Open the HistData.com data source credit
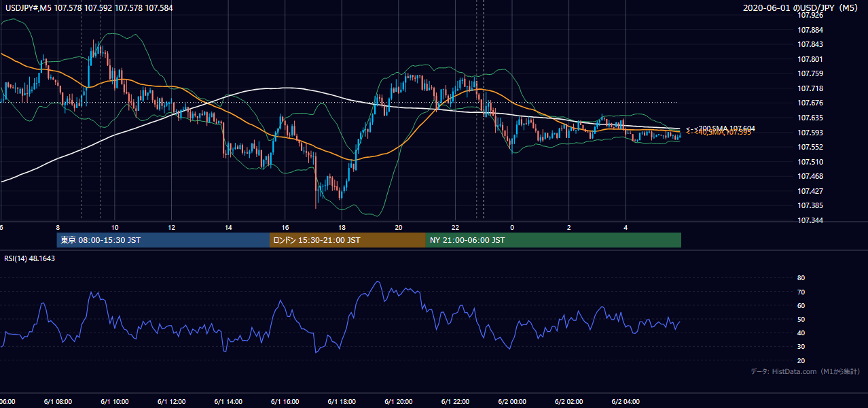 click(806, 371)
